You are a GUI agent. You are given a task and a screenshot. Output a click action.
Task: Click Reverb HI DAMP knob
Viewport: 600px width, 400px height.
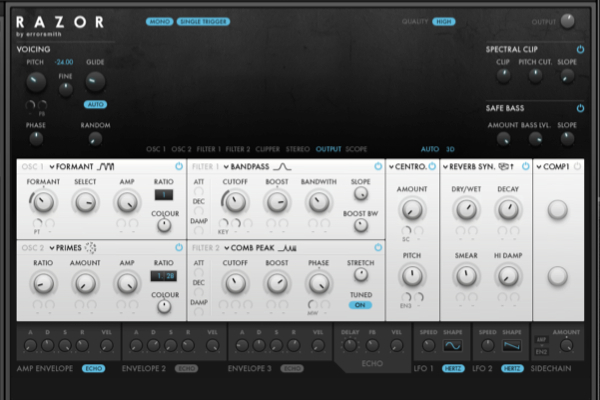coord(508,276)
